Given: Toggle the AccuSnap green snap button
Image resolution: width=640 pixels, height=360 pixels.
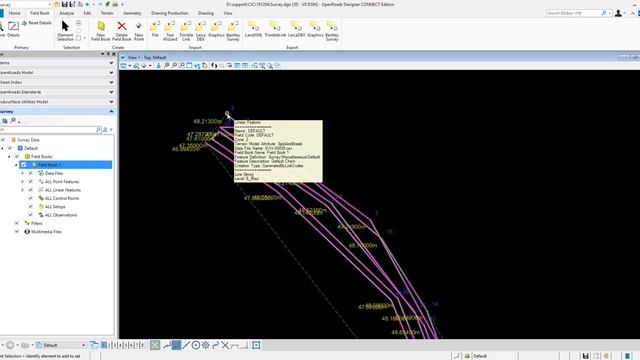Looking at the screenshot, I should 155,345.
